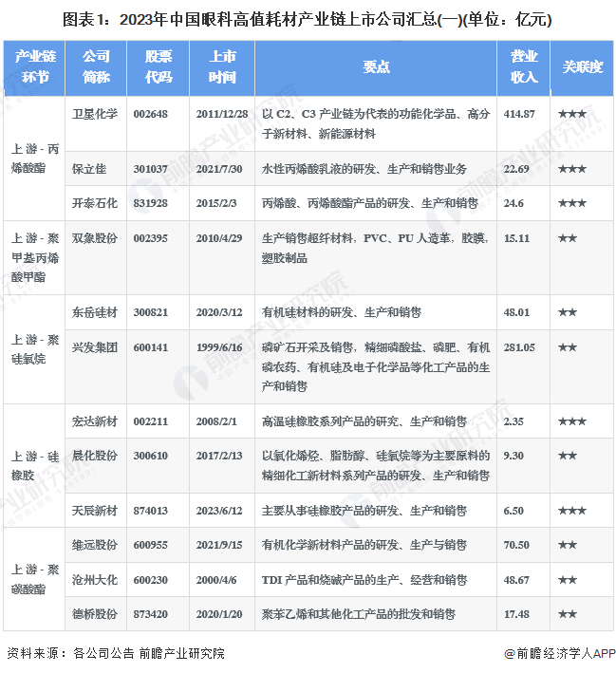
Task: Click the 上游-聚硅氧烷 category cell
Action: click(x=35, y=349)
